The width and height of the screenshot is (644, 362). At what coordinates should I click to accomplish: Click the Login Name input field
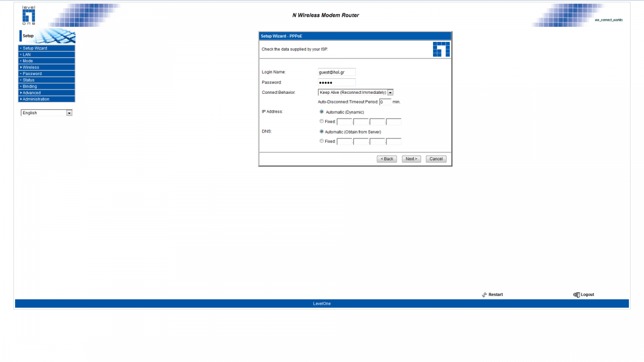point(337,72)
